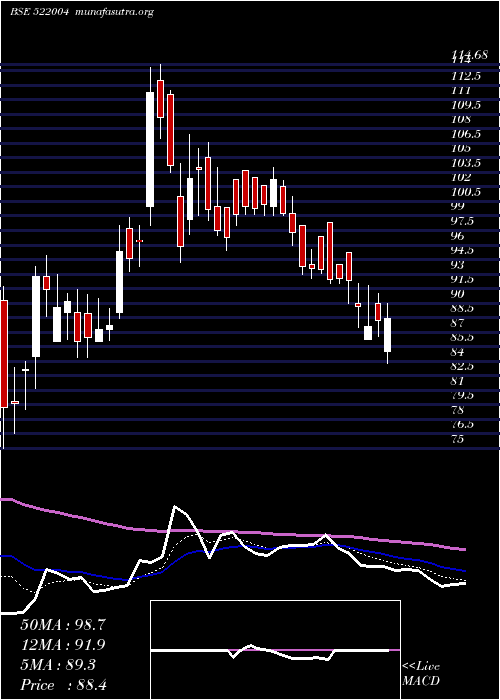
Task: Click the 88.5 price axis label
Action: tap(463, 308)
